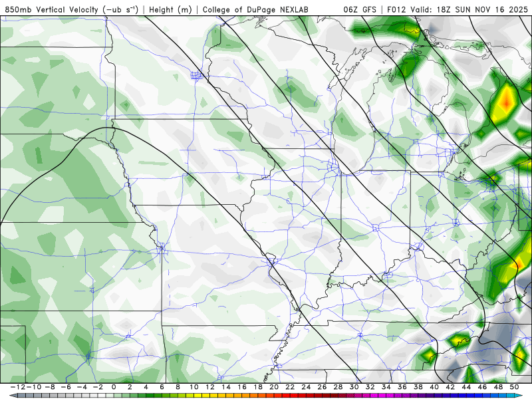Screen dimensions: 532x399
Task: Click the 28 colorbar scale label
Action: point(338,387)
